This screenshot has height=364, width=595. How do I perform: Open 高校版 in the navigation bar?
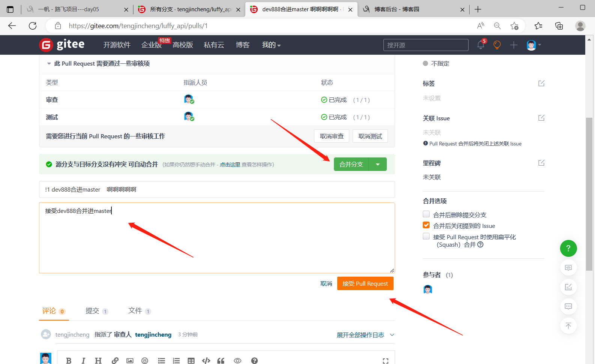[183, 45]
